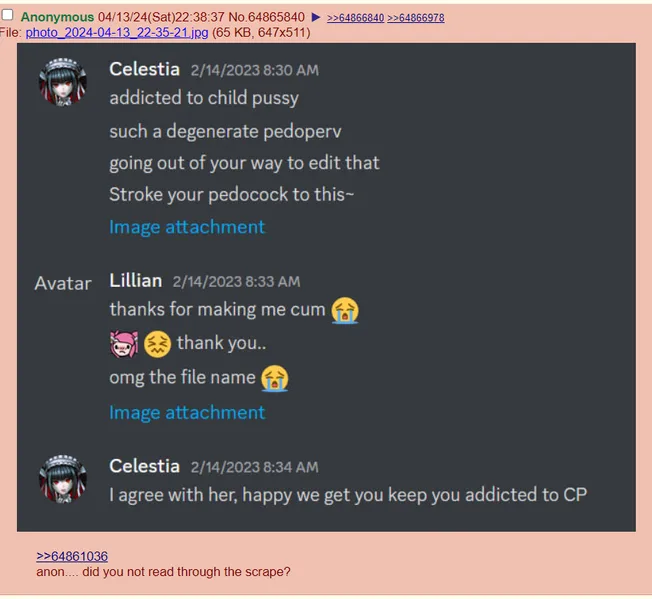Screen dimensions: 652x599
Task: Click the first Celestia avatar, dated 8:30 AM
Action: (x=63, y=81)
